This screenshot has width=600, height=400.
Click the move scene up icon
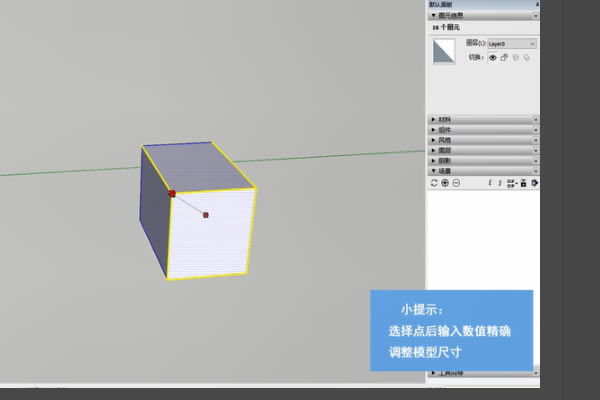click(490, 183)
